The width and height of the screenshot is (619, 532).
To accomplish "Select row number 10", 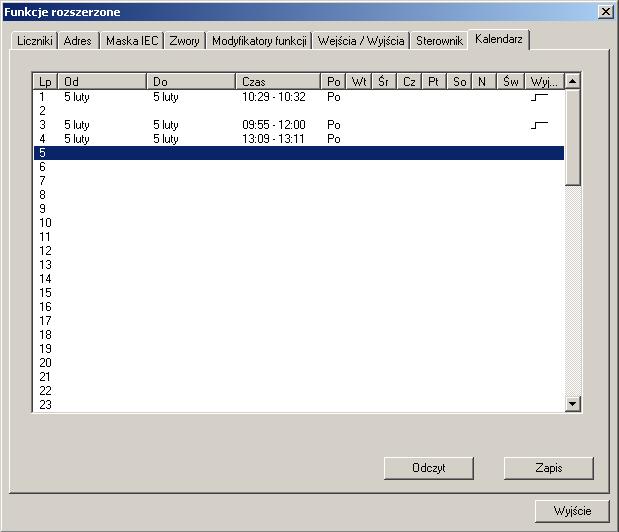I will (x=299, y=223).
